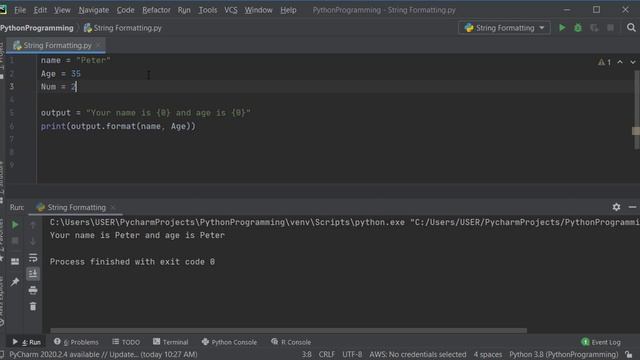The width and height of the screenshot is (640, 360).
Task: Go to next highlighted problem arrow
Action: pyautogui.click(x=633, y=62)
